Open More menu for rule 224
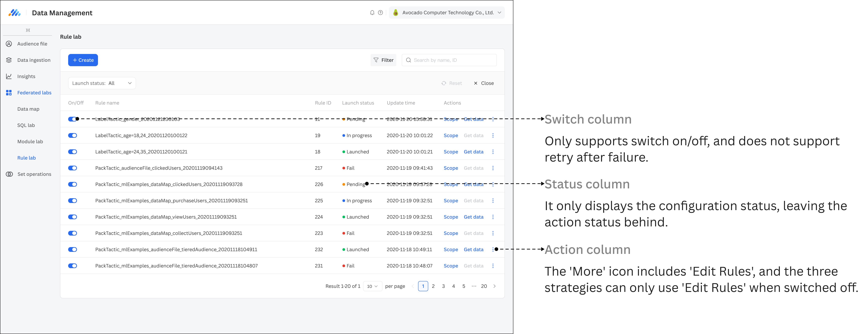 pyautogui.click(x=493, y=217)
